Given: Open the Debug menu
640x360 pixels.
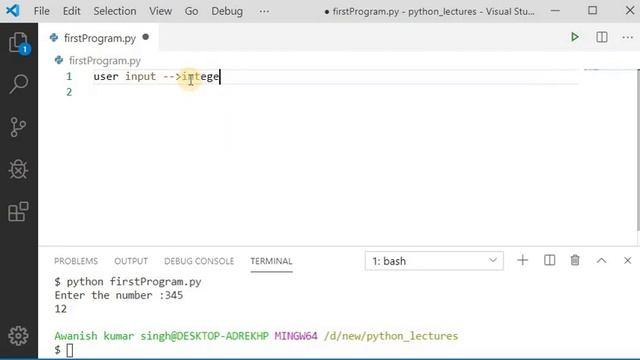Looking at the screenshot, I should pos(227,11).
